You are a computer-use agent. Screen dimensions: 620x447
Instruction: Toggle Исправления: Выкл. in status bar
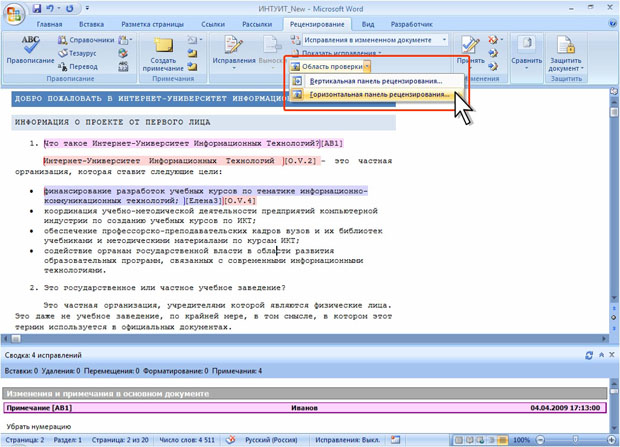click(347, 440)
